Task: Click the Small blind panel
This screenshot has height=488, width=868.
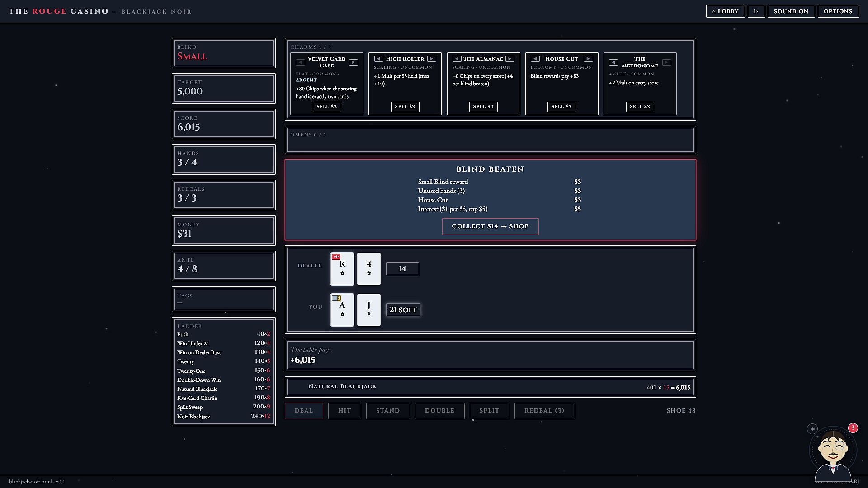Action: pos(224,53)
